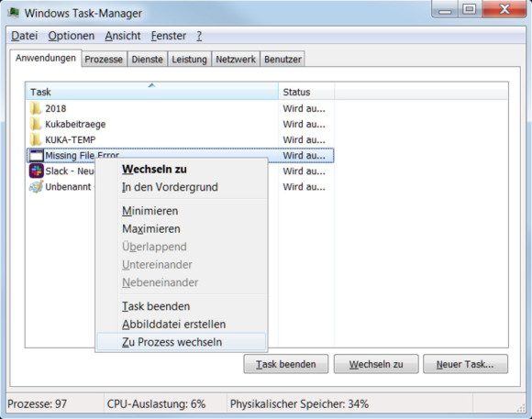Open the Netzwerk tab
Screen dimensions: 532x419
236,59
